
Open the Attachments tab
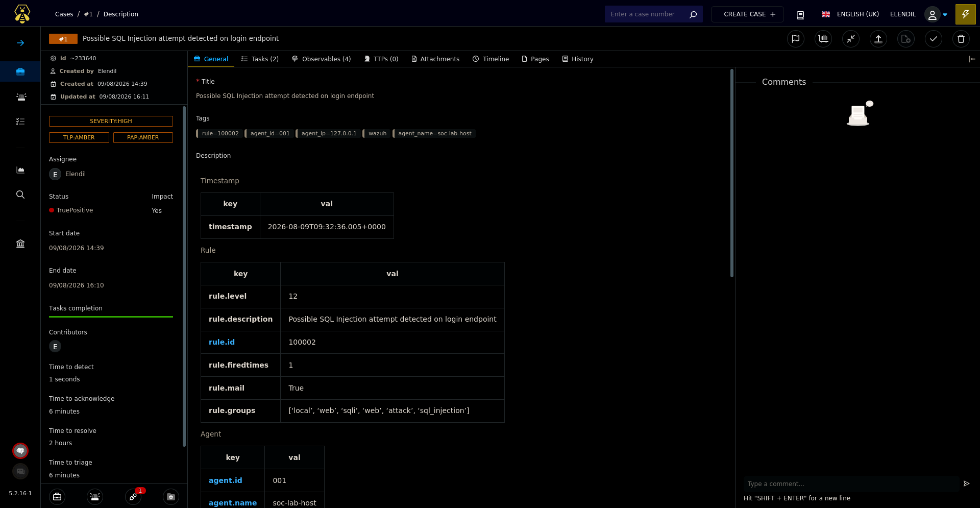(435, 59)
